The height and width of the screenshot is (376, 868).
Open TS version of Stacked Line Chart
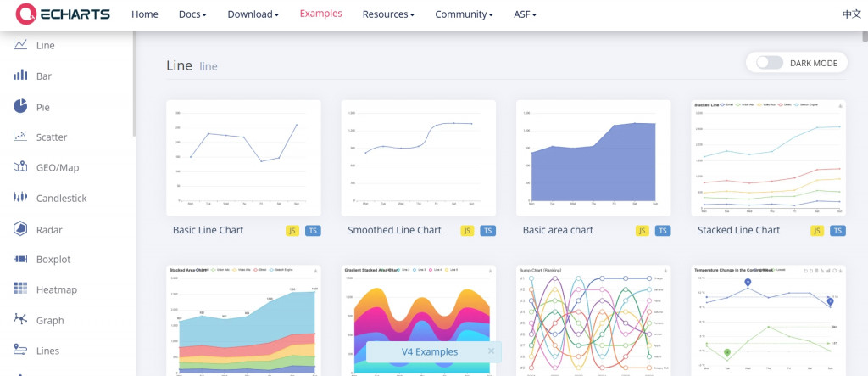point(838,231)
